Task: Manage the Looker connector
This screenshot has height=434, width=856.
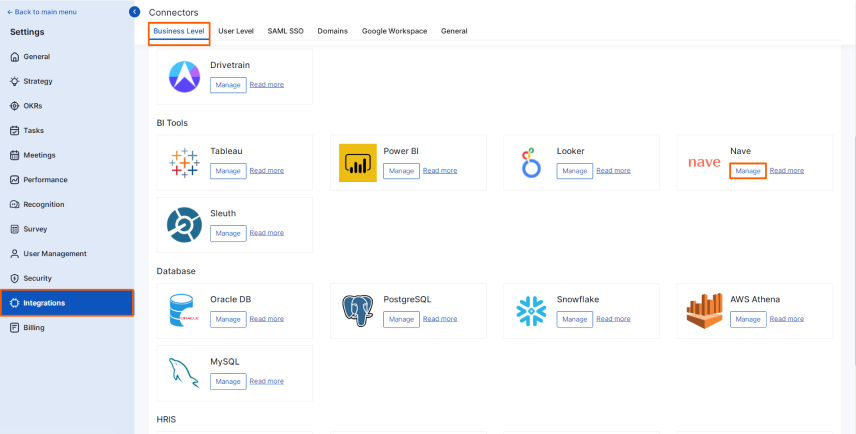Action: pos(574,171)
